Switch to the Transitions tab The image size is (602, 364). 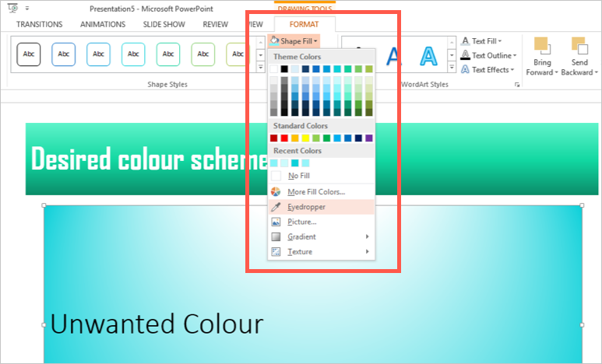[39, 24]
